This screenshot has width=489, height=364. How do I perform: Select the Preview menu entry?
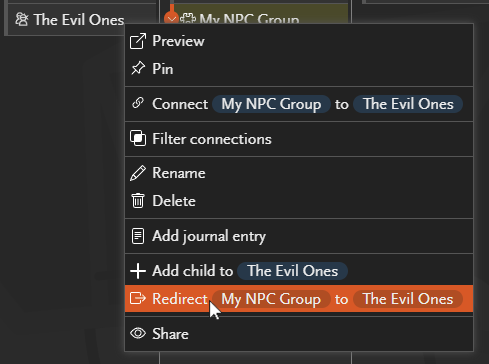click(299, 41)
